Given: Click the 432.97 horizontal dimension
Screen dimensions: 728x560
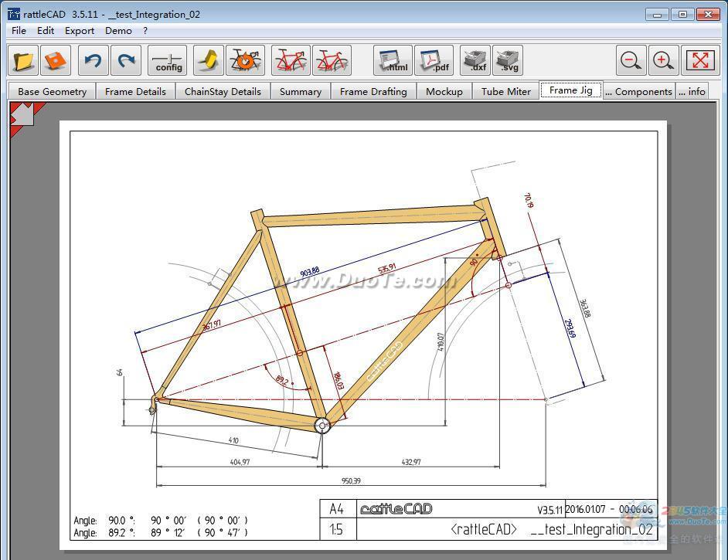Looking at the screenshot, I should pyautogui.click(x=411, y=462).
